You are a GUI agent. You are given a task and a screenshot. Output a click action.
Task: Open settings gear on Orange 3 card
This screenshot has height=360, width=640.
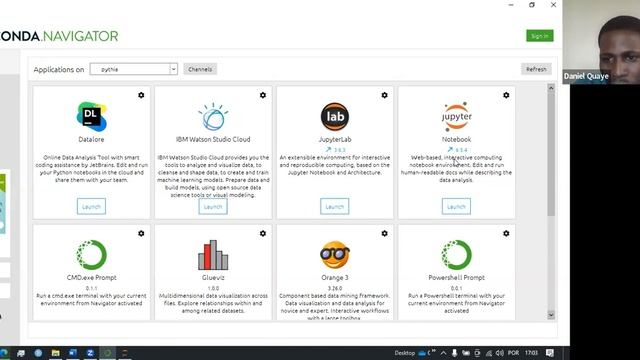coord(384,233)
